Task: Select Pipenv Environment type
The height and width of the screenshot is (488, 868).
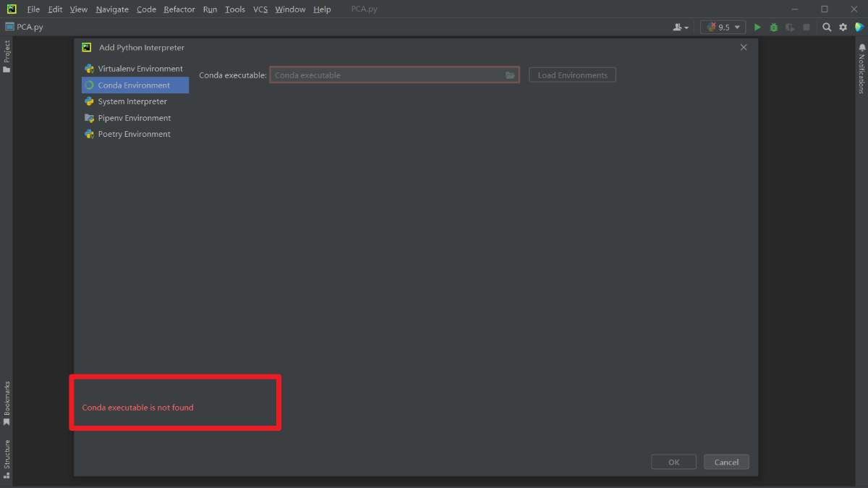Action: (135, 118)
